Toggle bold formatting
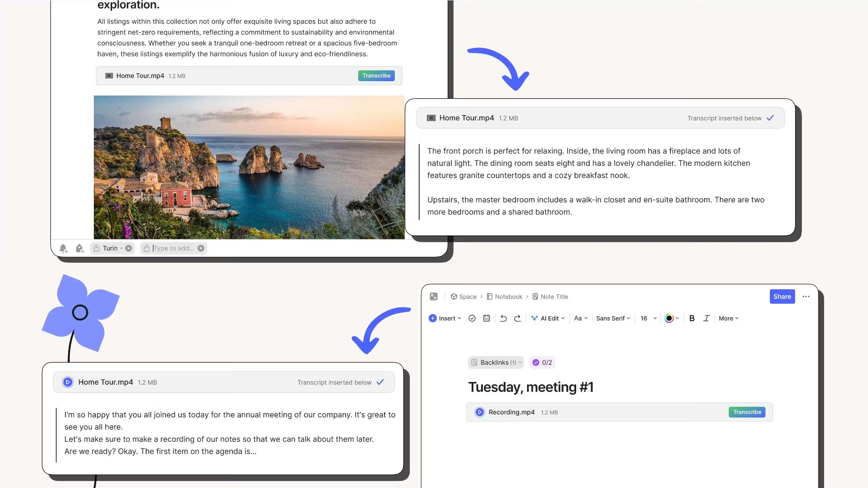The height and width of the screenshot is (488, 868). pos(692,318)
